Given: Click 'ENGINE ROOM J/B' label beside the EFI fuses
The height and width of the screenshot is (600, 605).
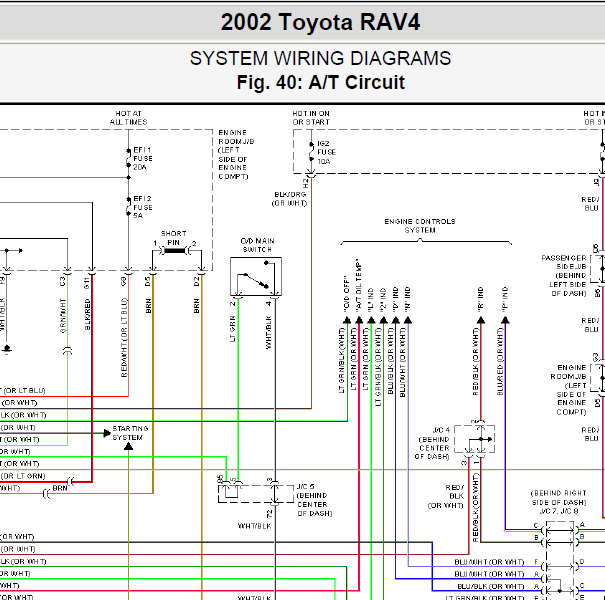Looking at the screenshot, I should (x=236, y=137).
